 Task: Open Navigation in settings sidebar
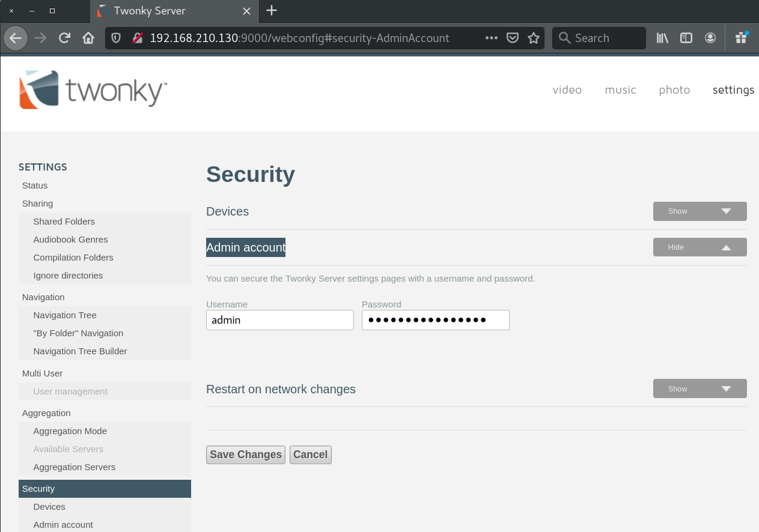pyautogui.click(x=43, y=297)
